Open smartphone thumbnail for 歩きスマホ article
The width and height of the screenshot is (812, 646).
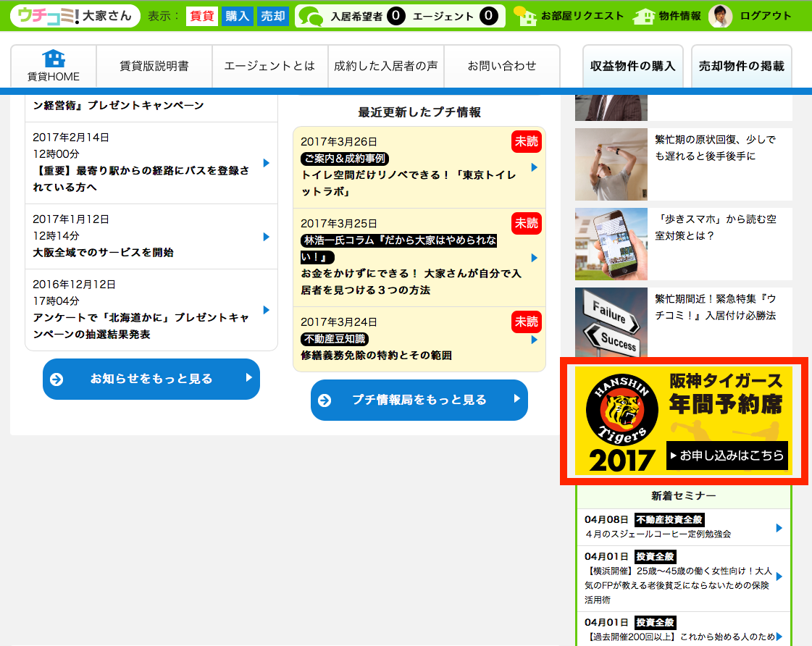click(611, 244)
